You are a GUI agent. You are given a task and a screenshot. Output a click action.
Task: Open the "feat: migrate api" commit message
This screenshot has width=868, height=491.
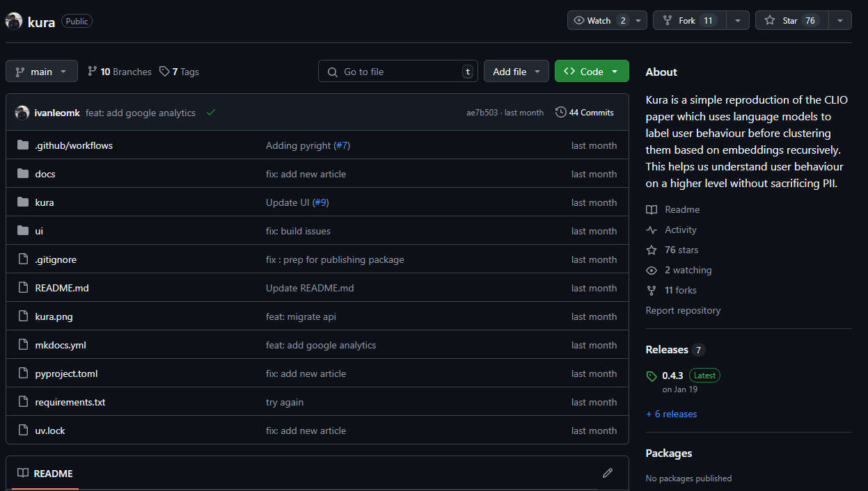coord(301,316)
